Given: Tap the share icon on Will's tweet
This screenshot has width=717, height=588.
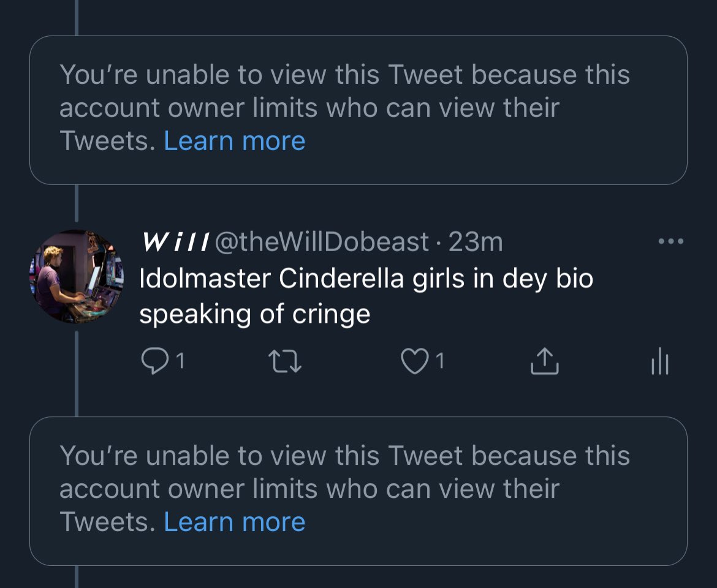Looking at the screenshot, I should pyautogui.click(x=544, y=363).
